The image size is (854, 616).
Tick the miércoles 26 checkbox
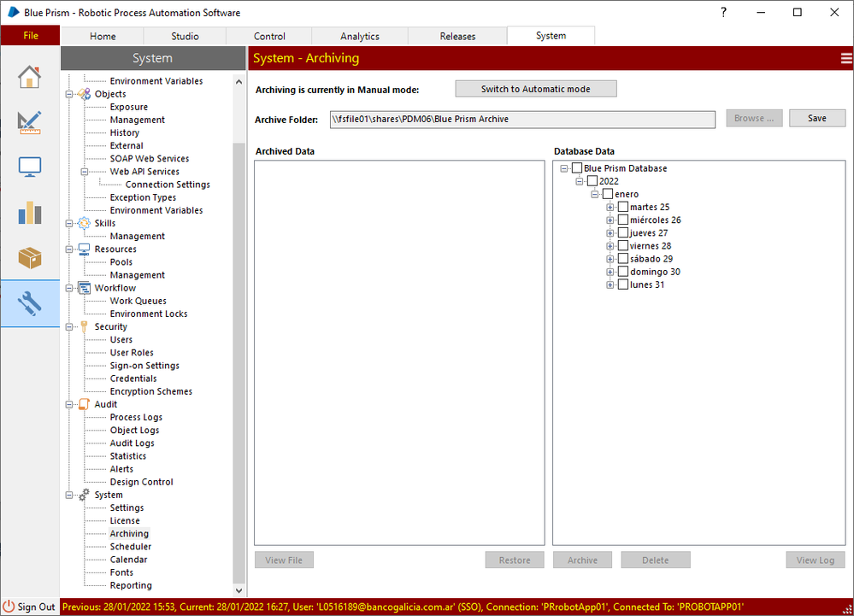pyautogui.click(x=623, y=220)
